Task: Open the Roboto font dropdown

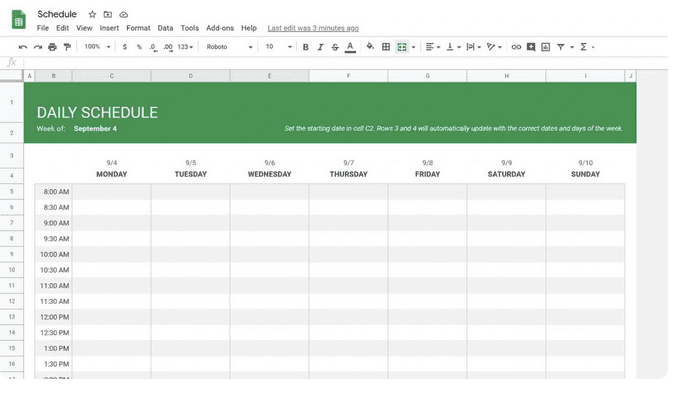Action: [229, 47]
